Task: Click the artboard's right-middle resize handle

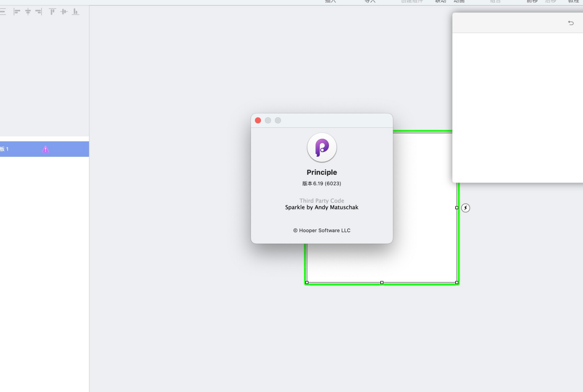Action: click(x=457, y=208)
